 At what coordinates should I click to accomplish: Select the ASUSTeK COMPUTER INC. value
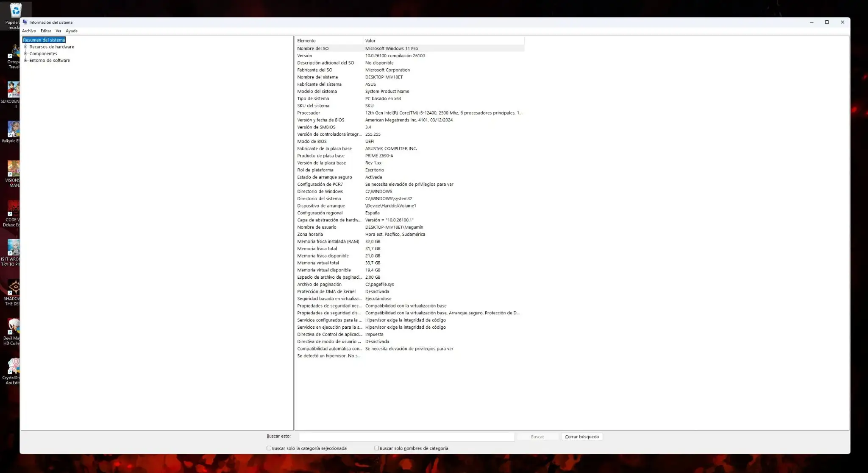click(391, 148)
